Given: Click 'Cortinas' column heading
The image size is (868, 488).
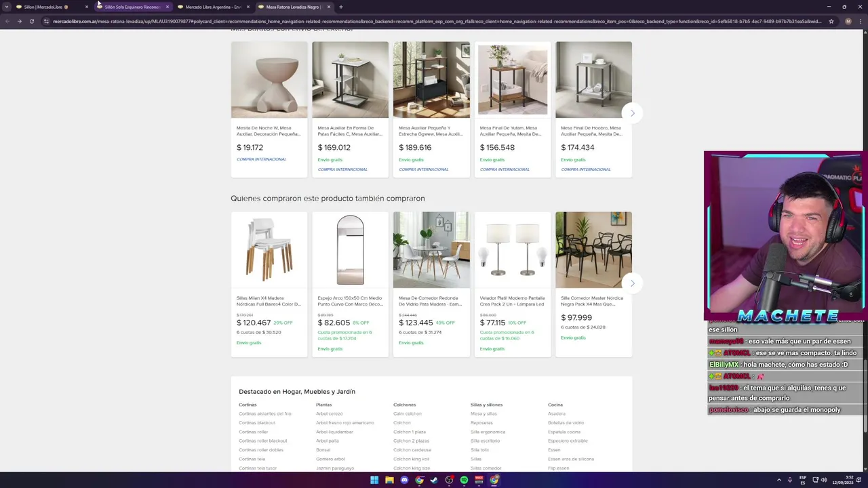Looking at the screenshot, I should (248, 405).
